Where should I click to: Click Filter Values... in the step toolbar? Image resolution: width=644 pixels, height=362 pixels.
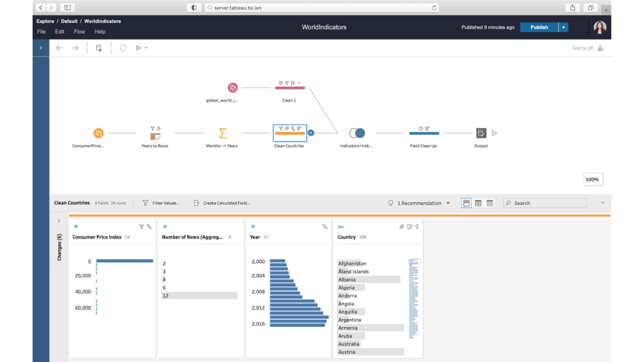click(x=161, y=203)
